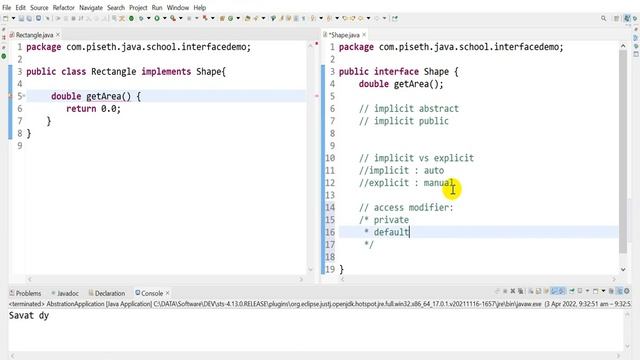640x360 pixels.
Task: Close the *Shape.java editor tab
Action: [x=364, y=35]
